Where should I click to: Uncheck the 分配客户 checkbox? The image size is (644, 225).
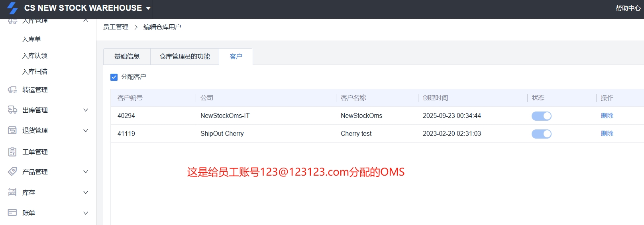[114, 77]
